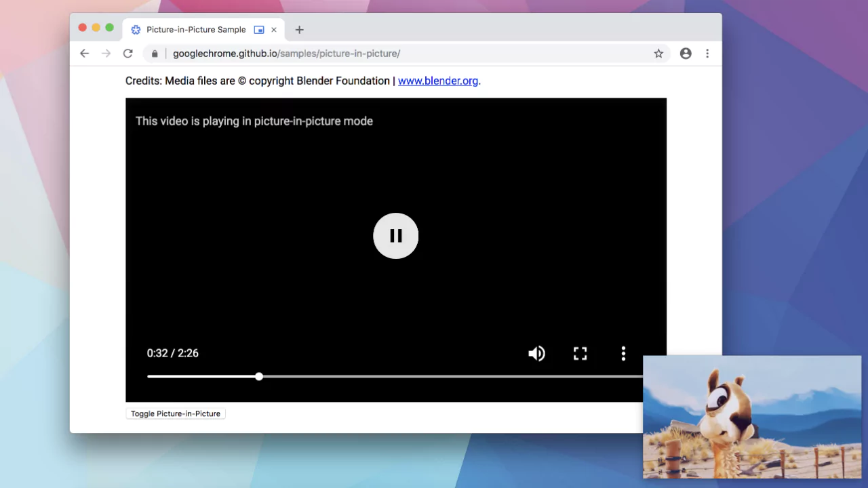The width and height of the screenshot is (868, 488).
Task: Open the www.blender.org link
Action: point(437,81)
